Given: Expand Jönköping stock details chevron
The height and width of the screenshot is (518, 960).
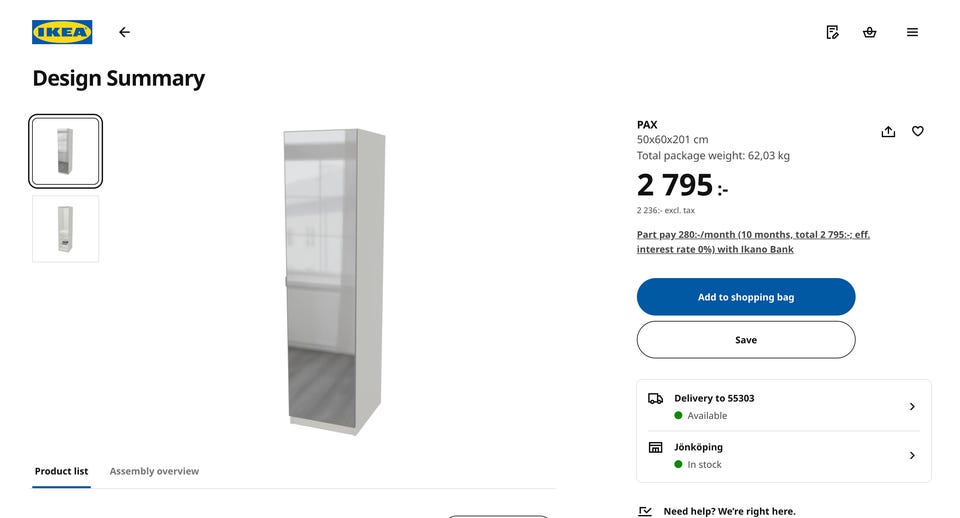Looking at the screenshot, I should point(912,455).
